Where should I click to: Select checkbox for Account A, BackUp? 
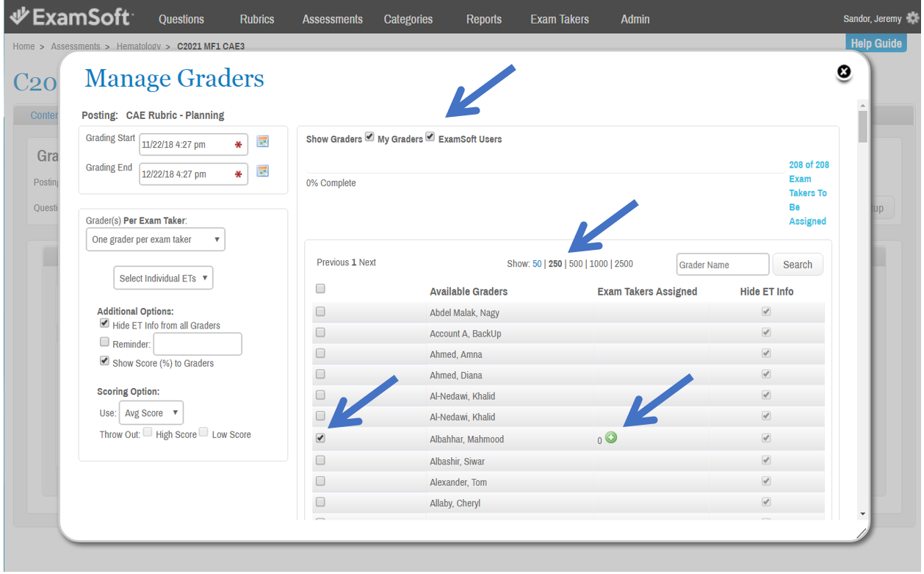pos(320,332)
